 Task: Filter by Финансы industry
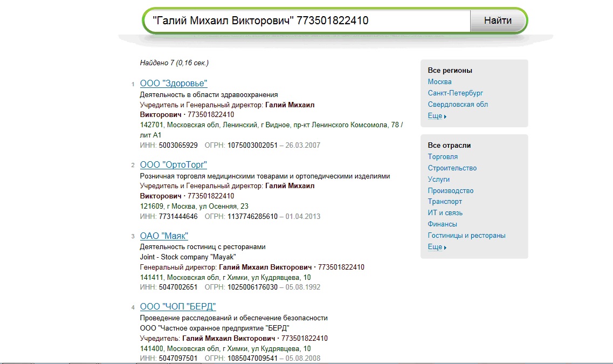click(x=442, y=224)
